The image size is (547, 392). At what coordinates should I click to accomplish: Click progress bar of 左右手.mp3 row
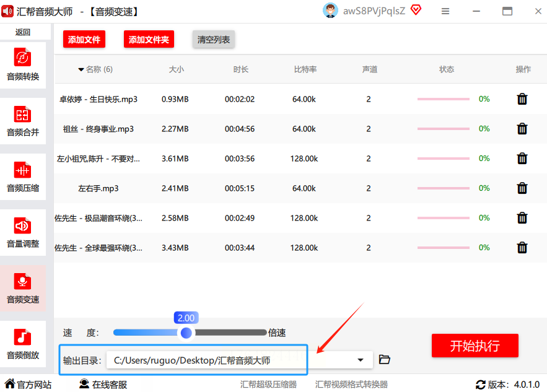pos(444,188)
